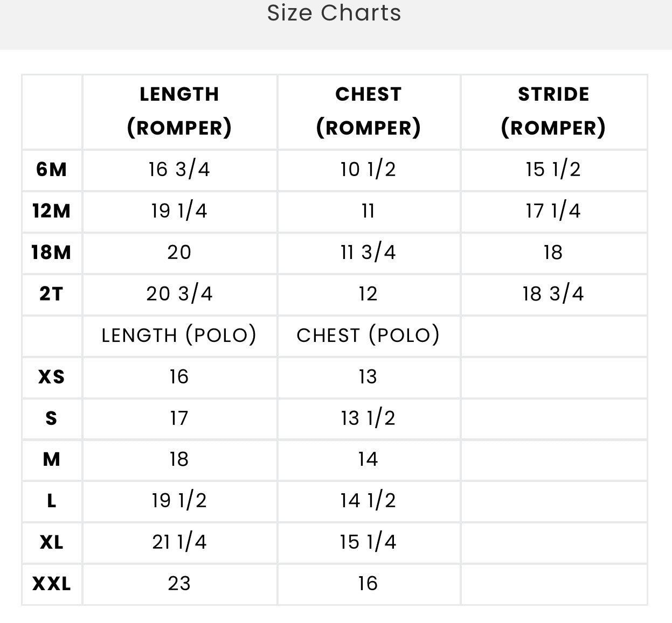
Task: Select the CHEST (ROMPER) column header
Action: pos(369,111)
